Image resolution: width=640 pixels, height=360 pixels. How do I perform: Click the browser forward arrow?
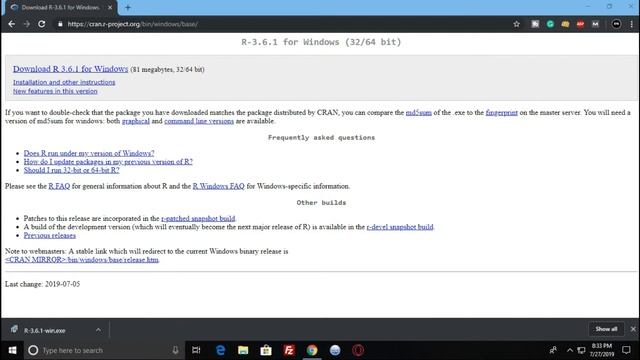(27, 24)
